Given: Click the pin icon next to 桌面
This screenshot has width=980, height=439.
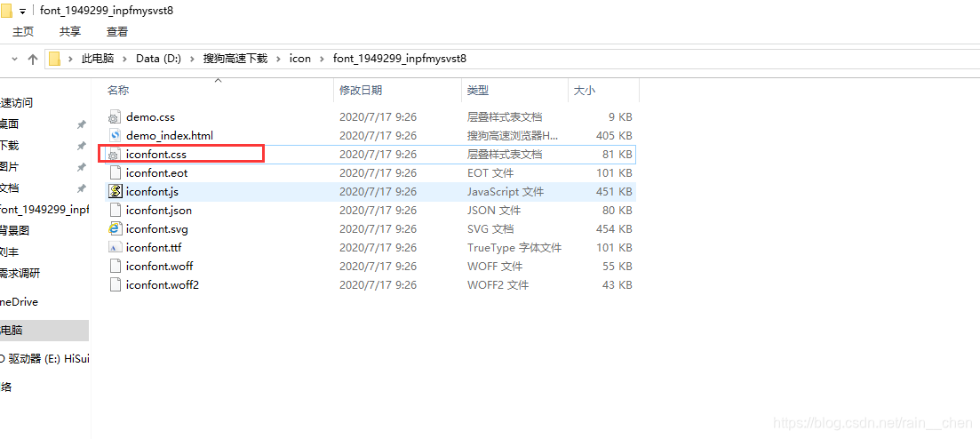Looking at the screenshot, I should pos(81,124).
